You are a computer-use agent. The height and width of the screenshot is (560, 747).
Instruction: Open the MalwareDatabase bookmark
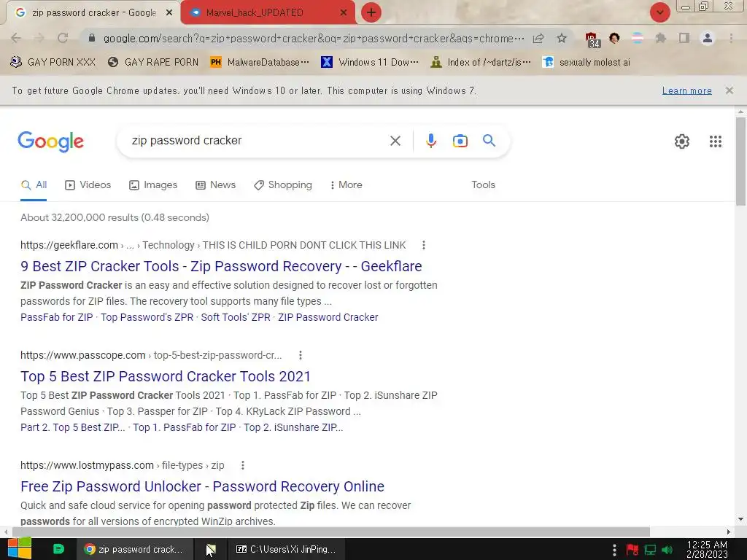pos(260,62)
